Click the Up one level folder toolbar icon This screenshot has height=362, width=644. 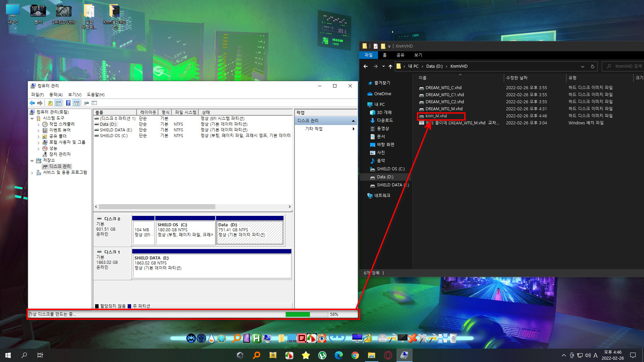(x=50, y=103)
